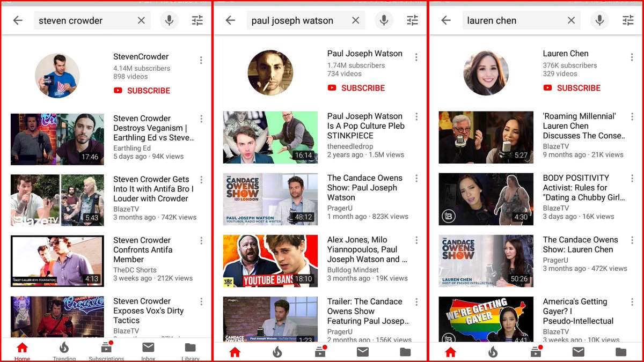Viewport: 644px width, 362px height.
Task: Tap microphone in paul joseph watson search bar
Action: click(x=384, y=20)
